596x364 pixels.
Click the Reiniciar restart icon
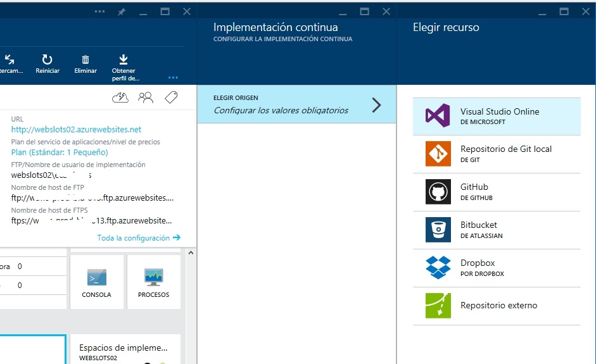click(47, 60)
